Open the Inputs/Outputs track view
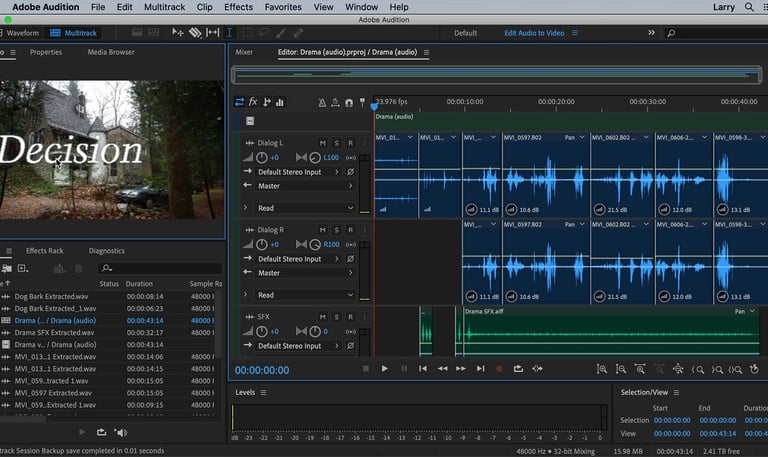 239,102
